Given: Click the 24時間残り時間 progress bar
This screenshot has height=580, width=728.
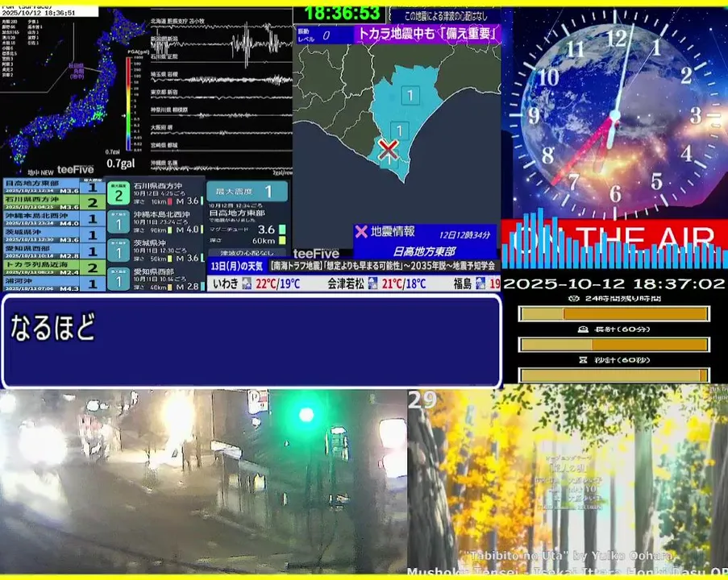Looking at the screenshot, I should tap(614, 314).
